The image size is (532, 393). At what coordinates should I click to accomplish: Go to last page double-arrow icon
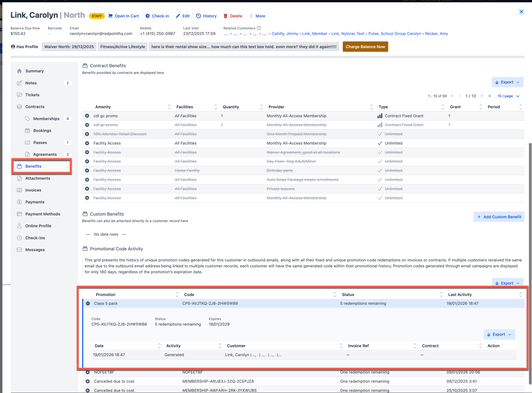pyautogui.click(x=489, y=96)
